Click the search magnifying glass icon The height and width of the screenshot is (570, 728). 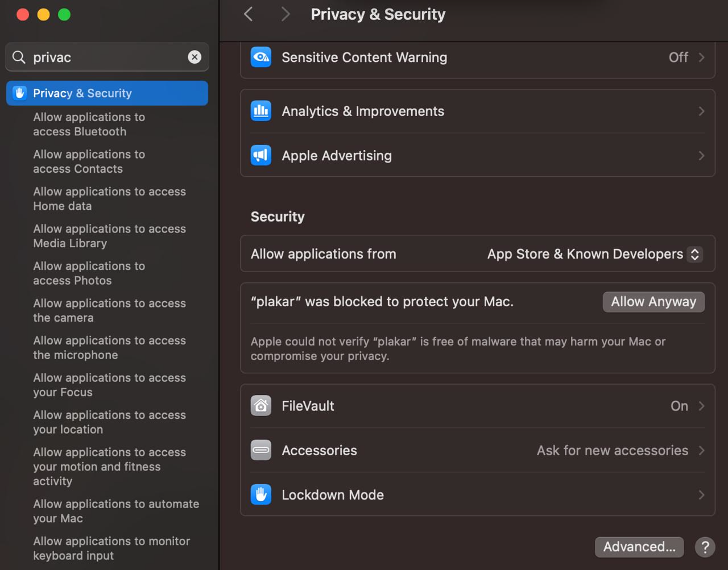[x=19, y=57]
